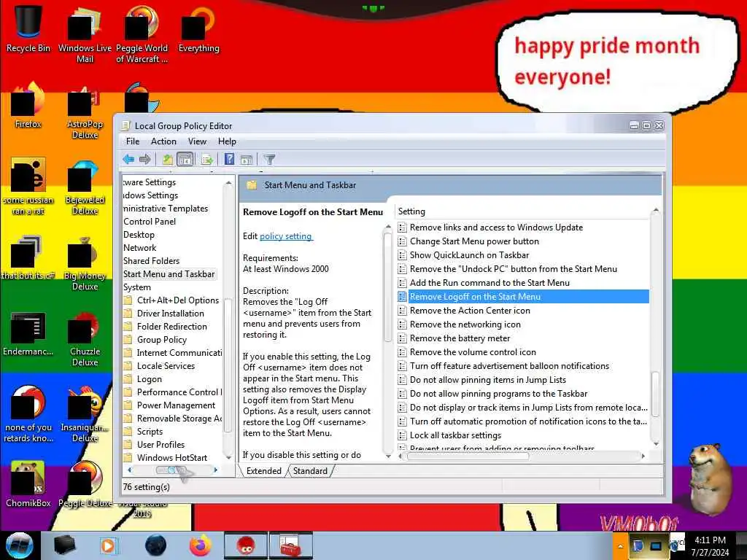Select Network in the tree
This screenshot has height=560, width=747.
[139, 248]
